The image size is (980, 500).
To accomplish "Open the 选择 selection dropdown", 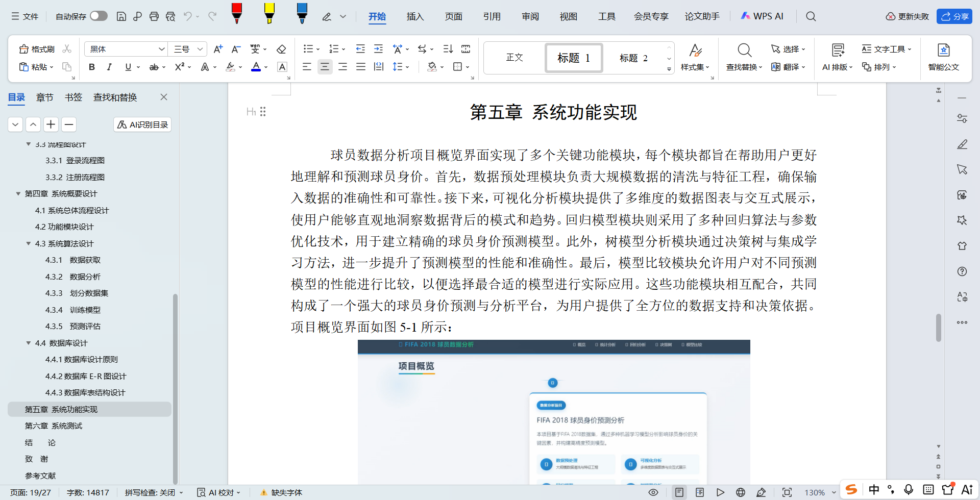I will (788, 49).
